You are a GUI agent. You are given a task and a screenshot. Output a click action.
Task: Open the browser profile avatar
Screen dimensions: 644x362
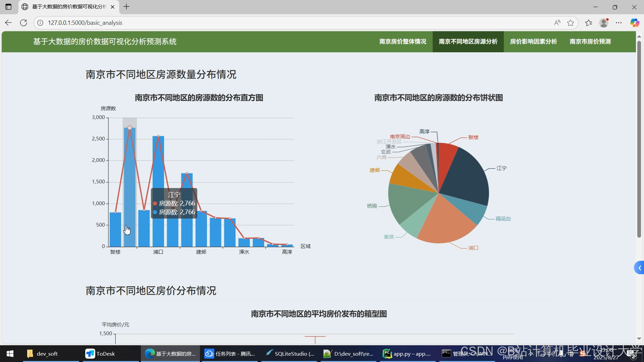(604, 23)
